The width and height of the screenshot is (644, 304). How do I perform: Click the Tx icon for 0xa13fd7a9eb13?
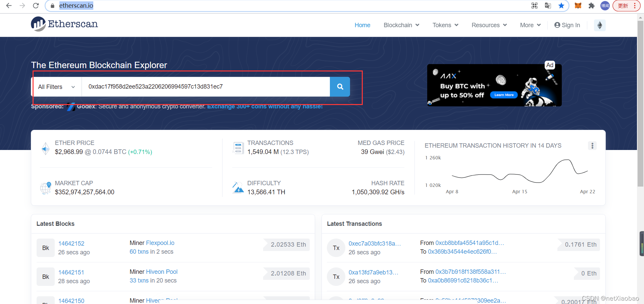336,277
